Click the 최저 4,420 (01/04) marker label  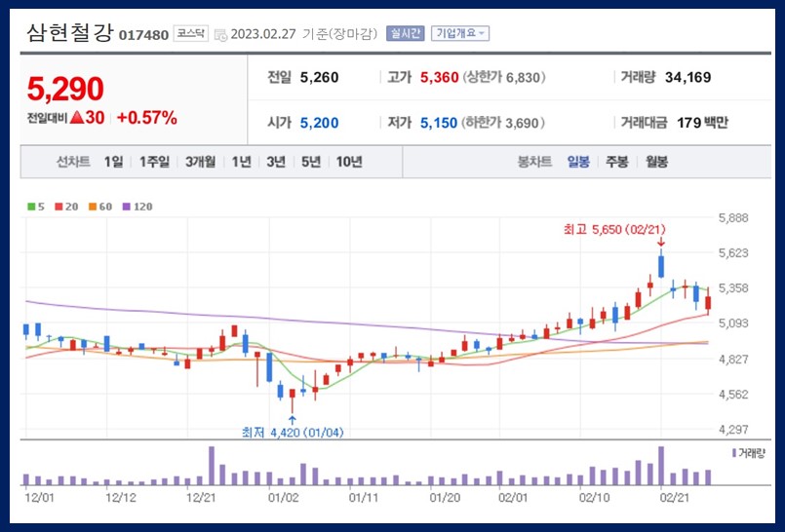(x=293, y=433)
